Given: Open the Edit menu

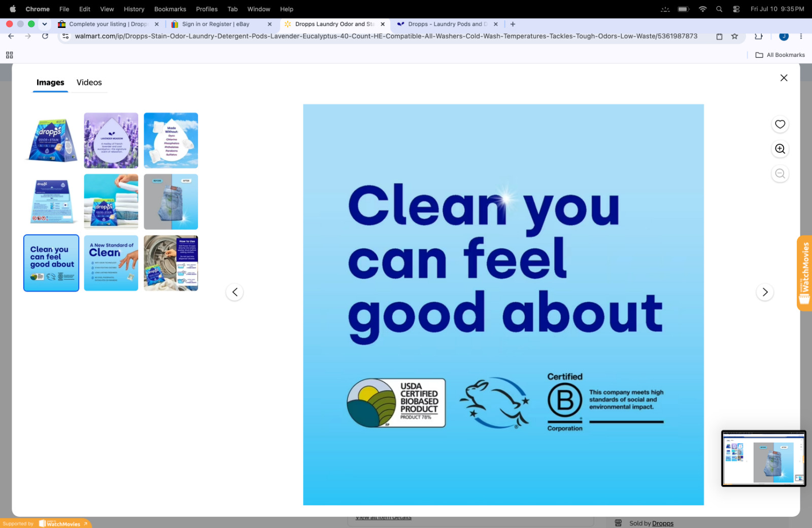Looking at the screenshot, I should pos(85,9).
